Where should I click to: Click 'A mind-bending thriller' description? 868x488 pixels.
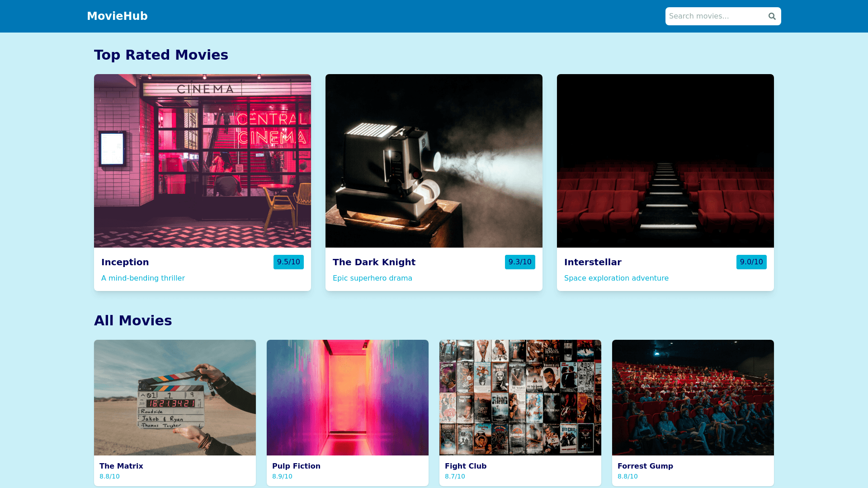tap(143, 278)
